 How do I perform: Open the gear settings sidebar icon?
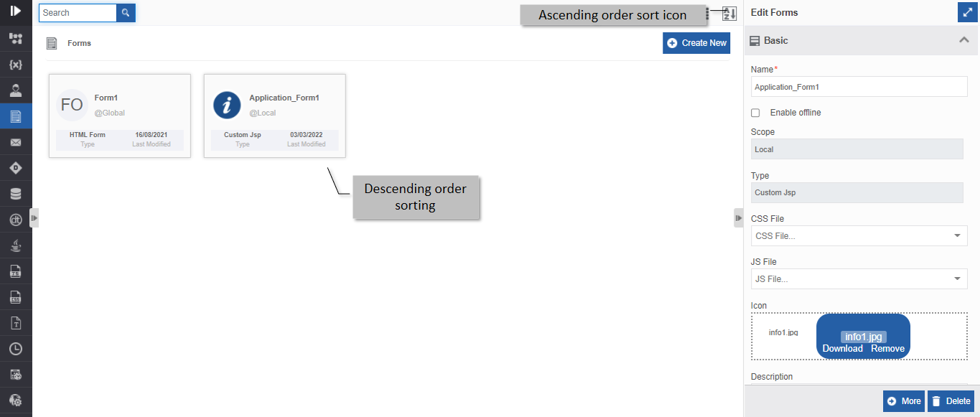click(x=16, y=400)
